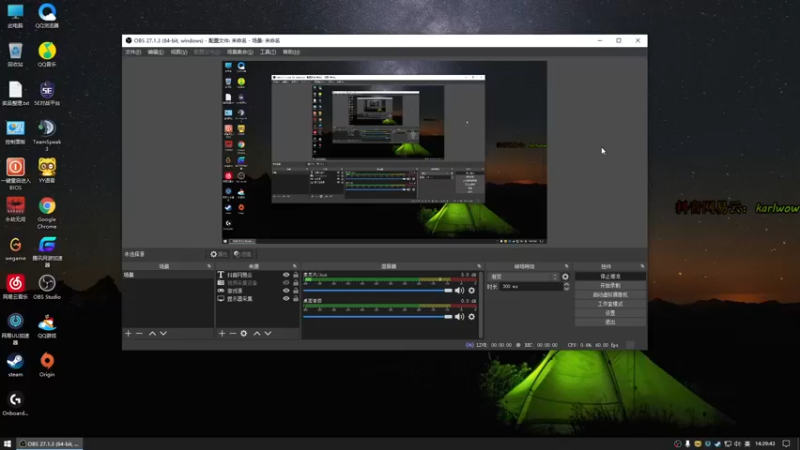Viewport: 800px width, 450px height.
Task: Toggle the lock on the text source
Action: pyautogui.click(x=295, y=274)
